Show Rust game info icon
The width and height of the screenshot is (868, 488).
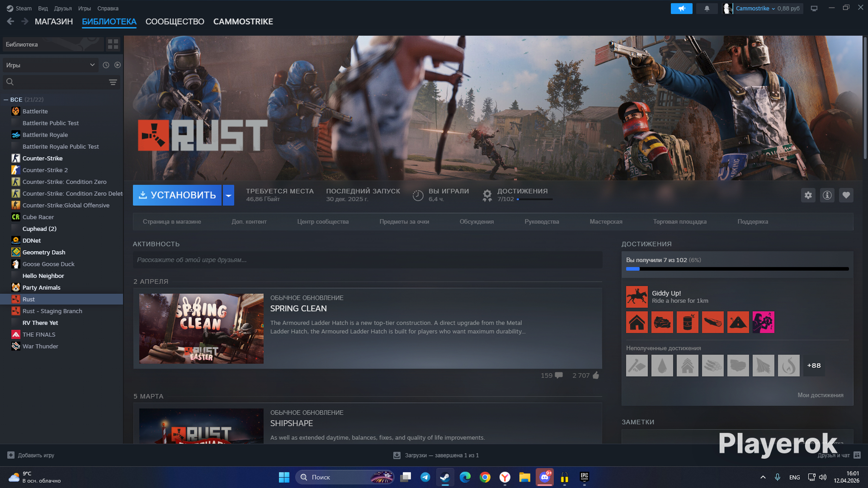(x=827, y=195)
